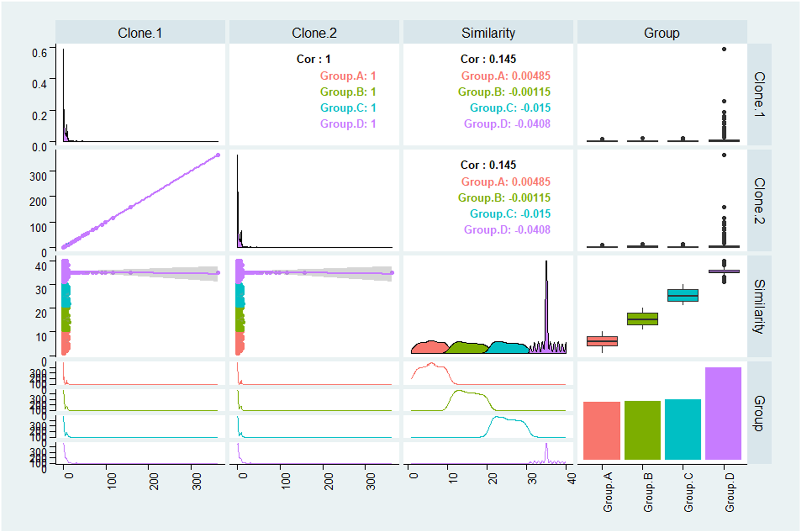Click 'Cor : 0.145' in Clone.1 row

pos(488,59)
